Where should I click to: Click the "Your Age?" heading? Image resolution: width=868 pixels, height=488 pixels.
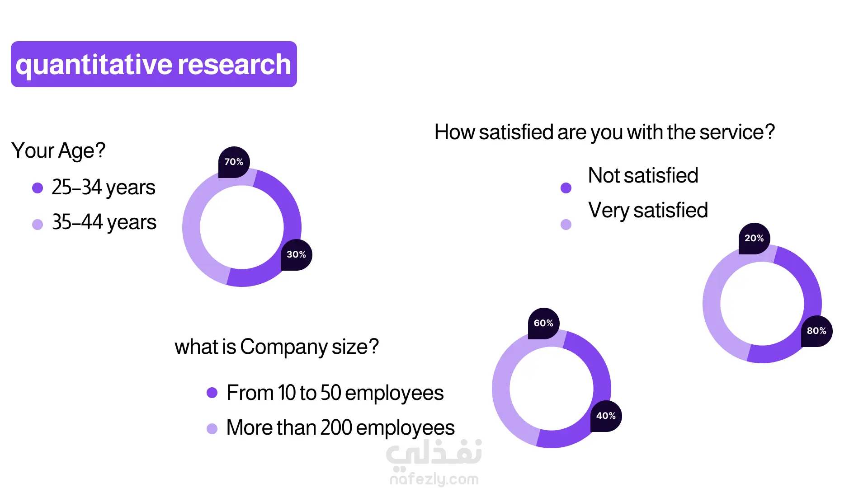pos(58,150)
